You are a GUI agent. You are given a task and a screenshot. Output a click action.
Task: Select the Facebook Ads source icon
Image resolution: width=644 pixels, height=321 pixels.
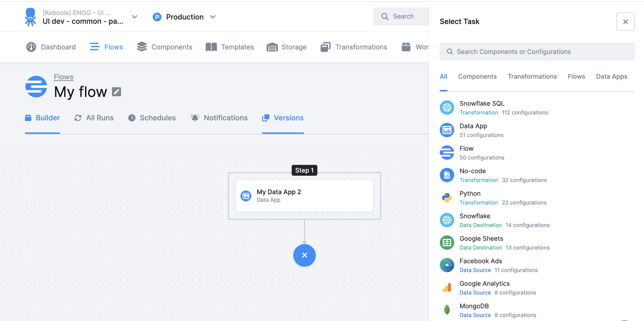tap(447, 265)
